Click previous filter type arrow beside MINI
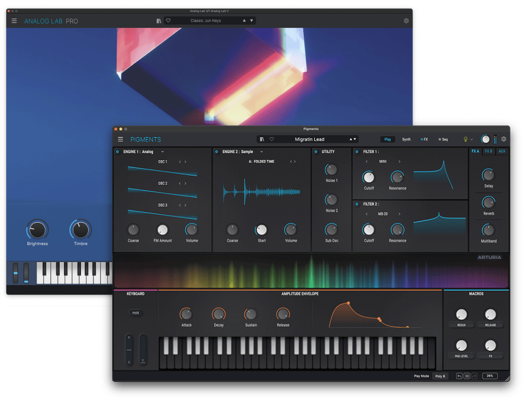This screenshot has width=532, height=400. point(366,161)
